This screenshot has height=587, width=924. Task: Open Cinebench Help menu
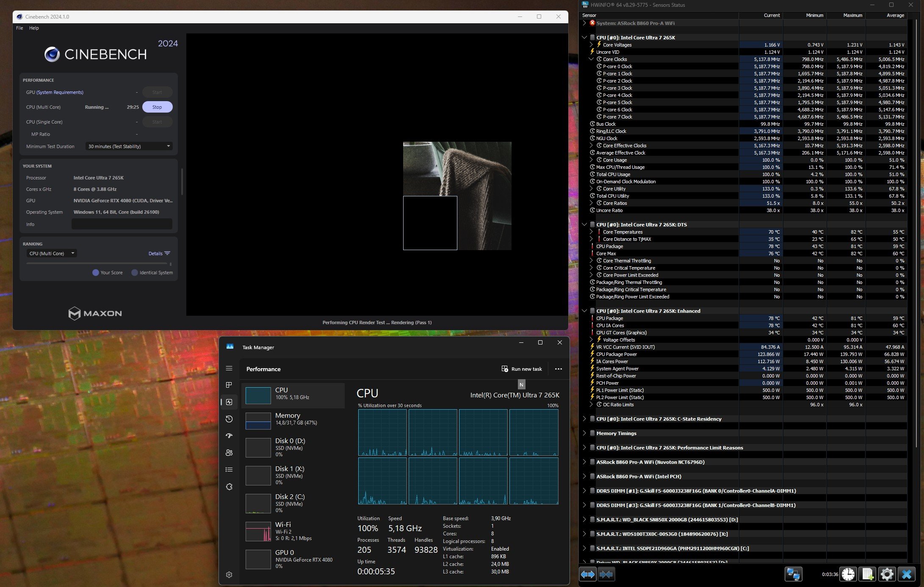(x=34, y=28)
